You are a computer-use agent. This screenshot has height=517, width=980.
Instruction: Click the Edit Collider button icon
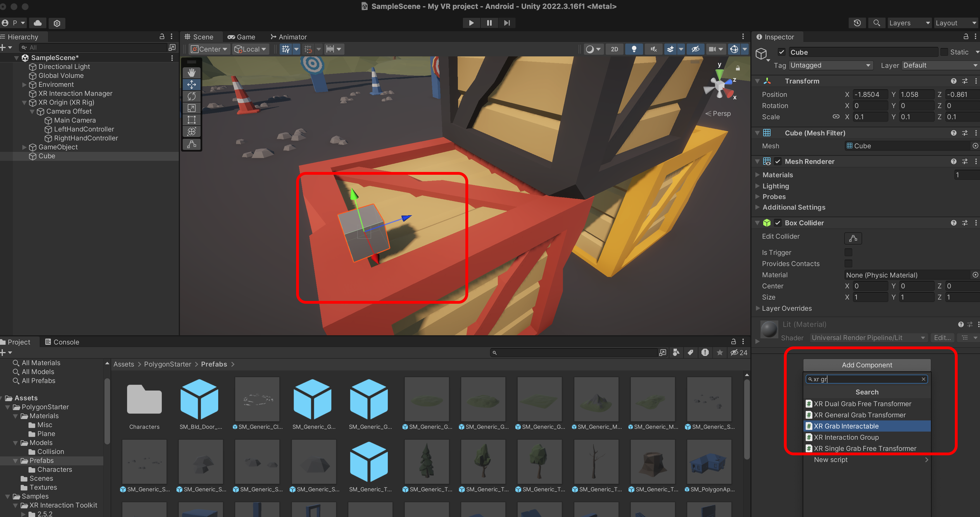click(x=853, y=238)
